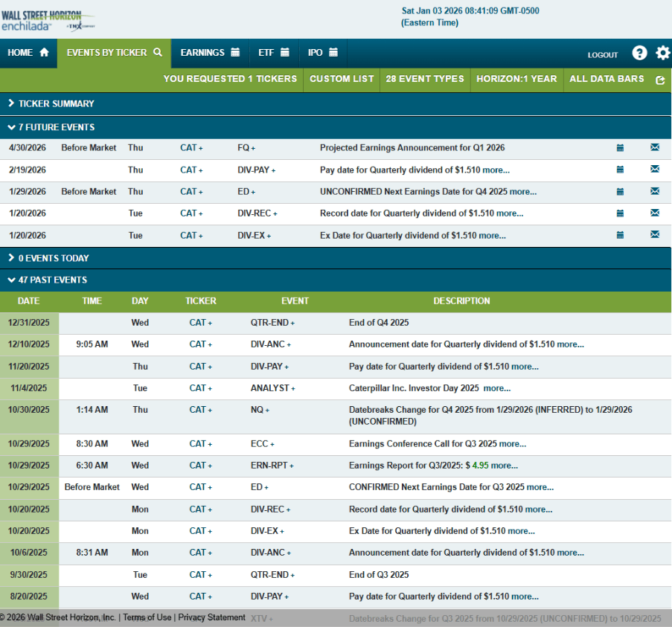Screen dimensions: 672x627
Task: Click calendar icon for 4/30/2026 earnings row
Action: pyautogui.click(x=620, y=148)
